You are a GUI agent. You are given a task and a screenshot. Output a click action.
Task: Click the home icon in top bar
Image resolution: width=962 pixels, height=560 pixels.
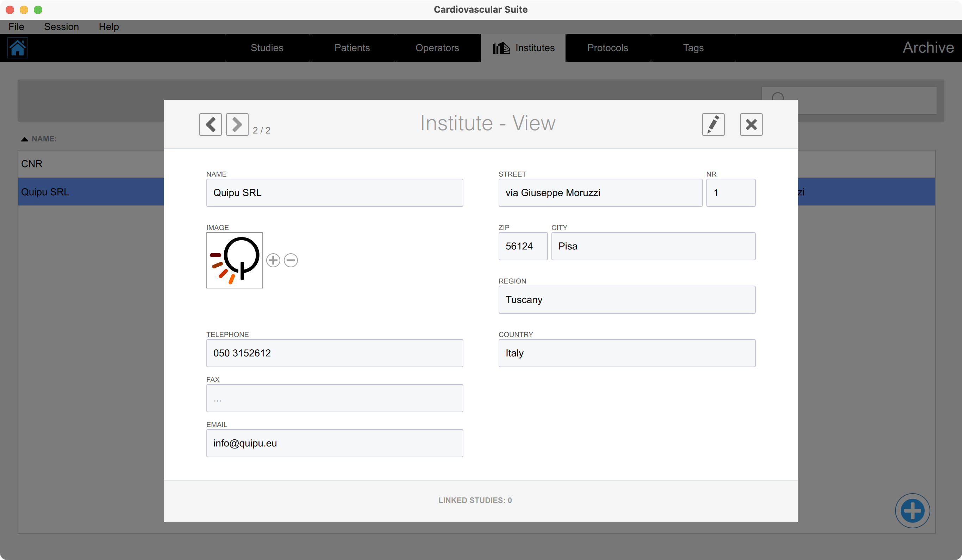click(x=18, y=48)
